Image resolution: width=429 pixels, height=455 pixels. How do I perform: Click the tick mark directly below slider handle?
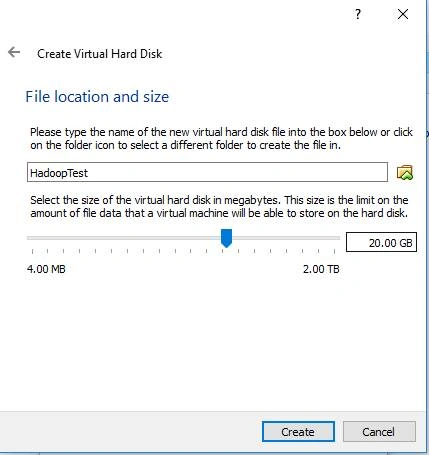pos(223,251)
